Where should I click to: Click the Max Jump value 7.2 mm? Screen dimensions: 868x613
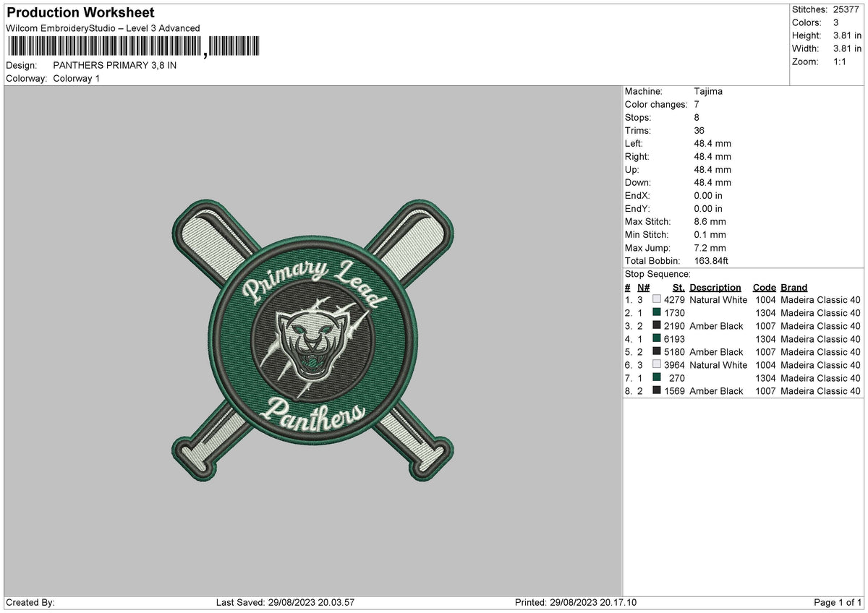pos(710,247)
